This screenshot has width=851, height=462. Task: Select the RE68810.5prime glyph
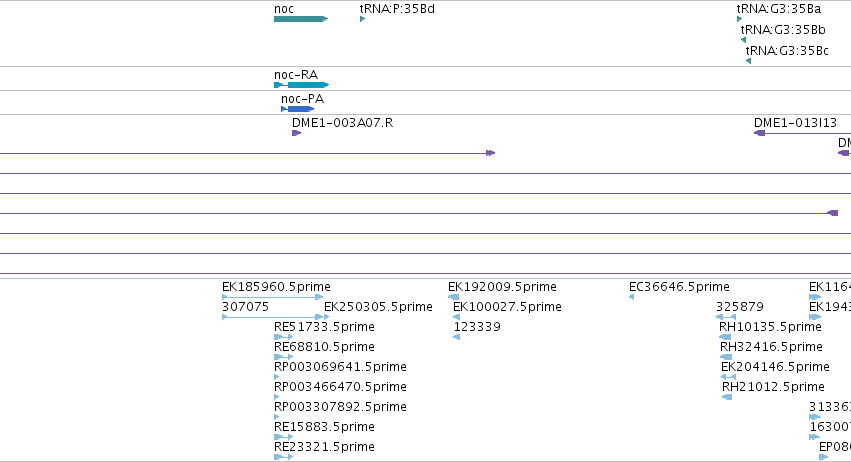(284, 357)
